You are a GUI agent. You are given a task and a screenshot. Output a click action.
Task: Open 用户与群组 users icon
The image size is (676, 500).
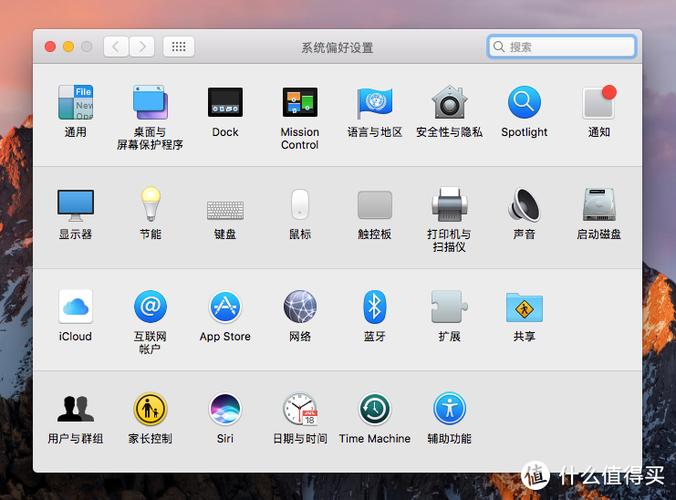click(x=75, y=409)
